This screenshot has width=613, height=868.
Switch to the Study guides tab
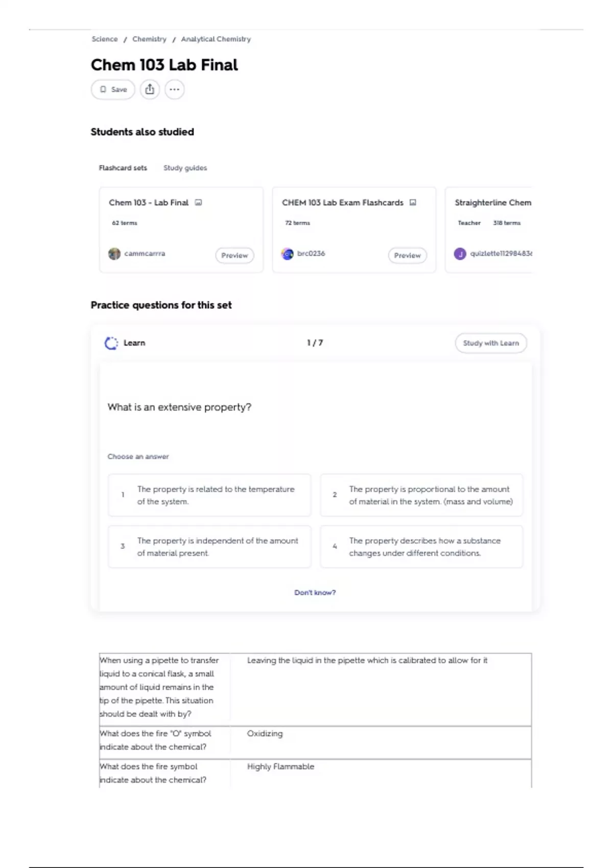185,168
